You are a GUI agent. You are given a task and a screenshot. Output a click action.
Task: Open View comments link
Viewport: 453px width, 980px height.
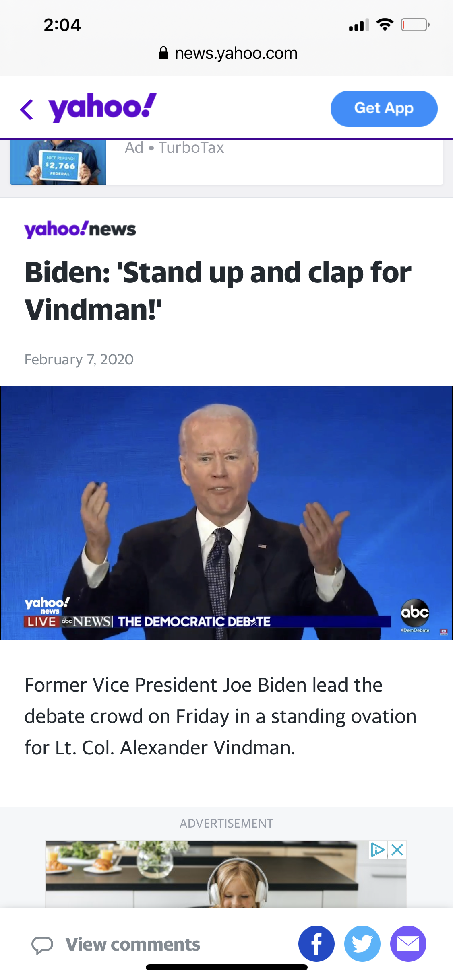[x=133, y=944]
